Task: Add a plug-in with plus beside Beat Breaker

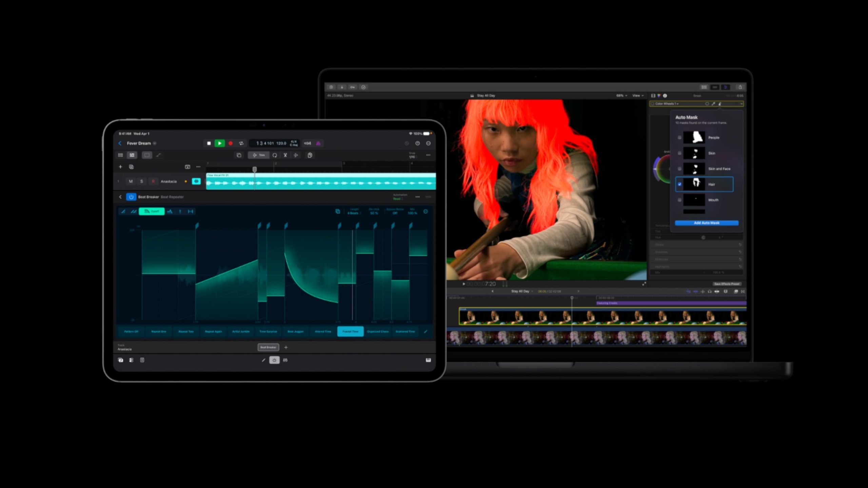Action: click(x=286, y=347)
